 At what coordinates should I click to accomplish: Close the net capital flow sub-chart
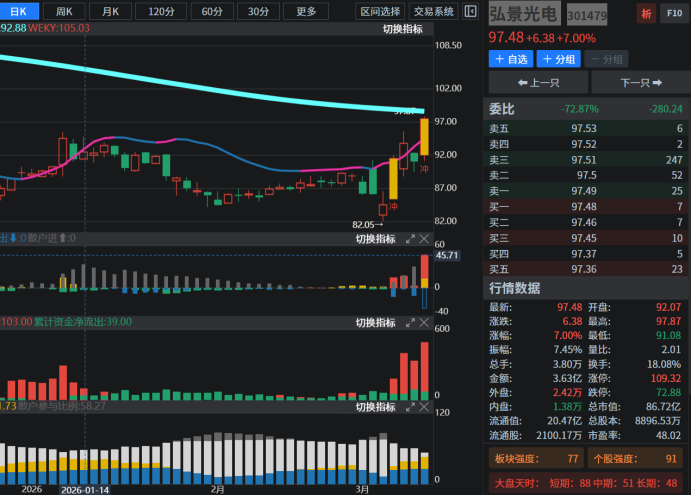click(425, 323)
